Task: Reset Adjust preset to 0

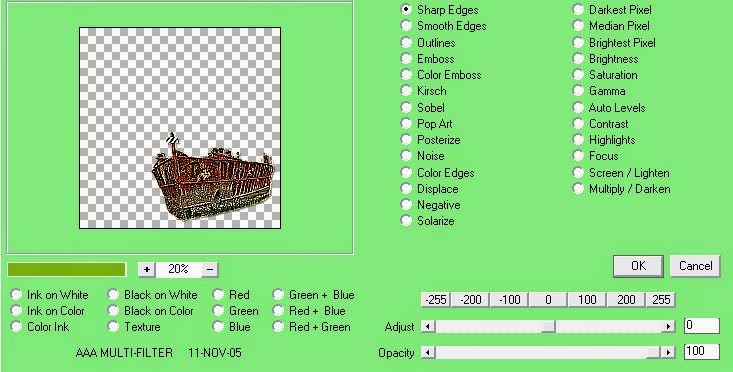Action: 548,300
